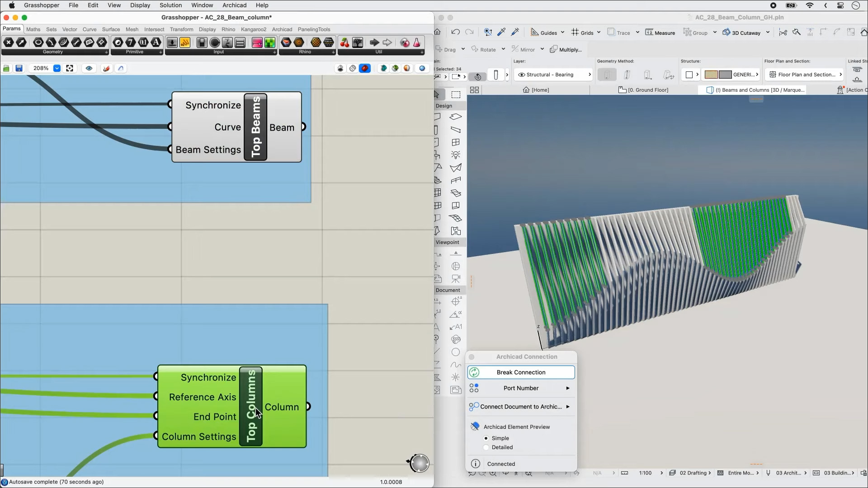Click the Column output of Top Columns
Image resolution: width=868 pixels, height=488 pixels.
pyautogui.click(x=282, y=407)
